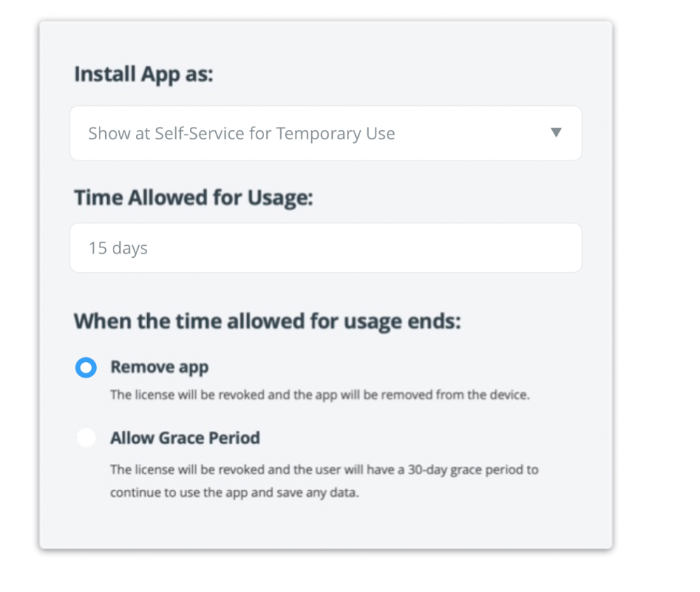Viewport: 700px width, 592px height.
Task: Click empty area at bottom of settings card
Action: [325, 527]
